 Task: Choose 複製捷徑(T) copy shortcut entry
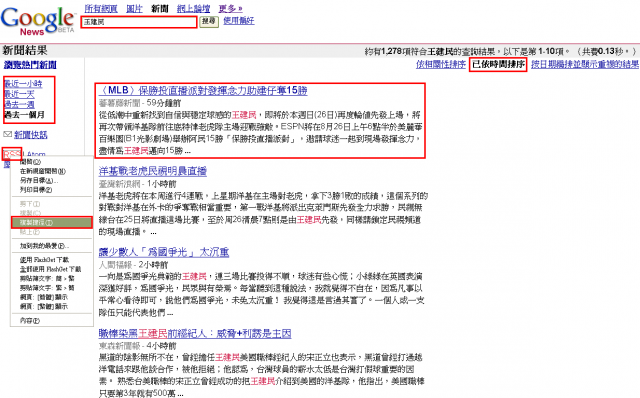(52, 222)
